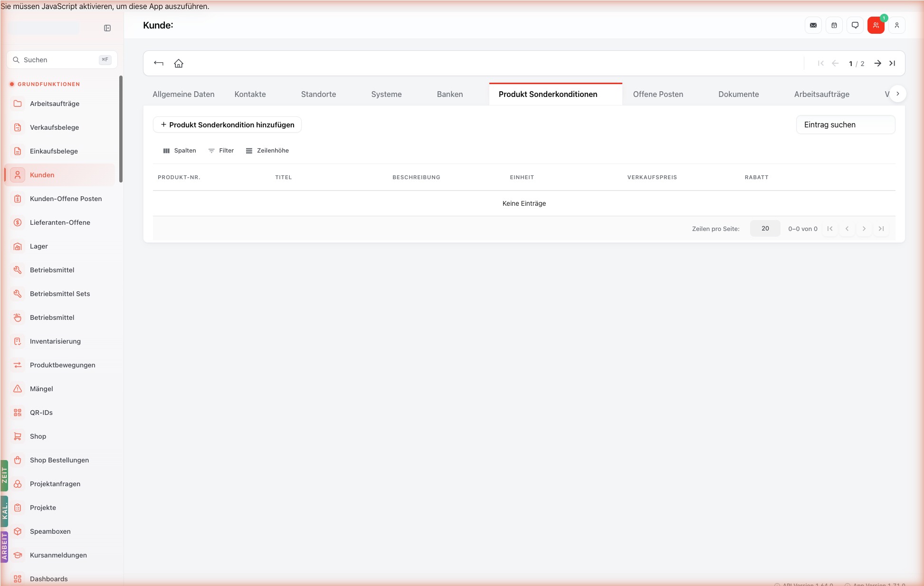Go to the table's first page
Screen dimensions: 924x586
tap(829, 229)
